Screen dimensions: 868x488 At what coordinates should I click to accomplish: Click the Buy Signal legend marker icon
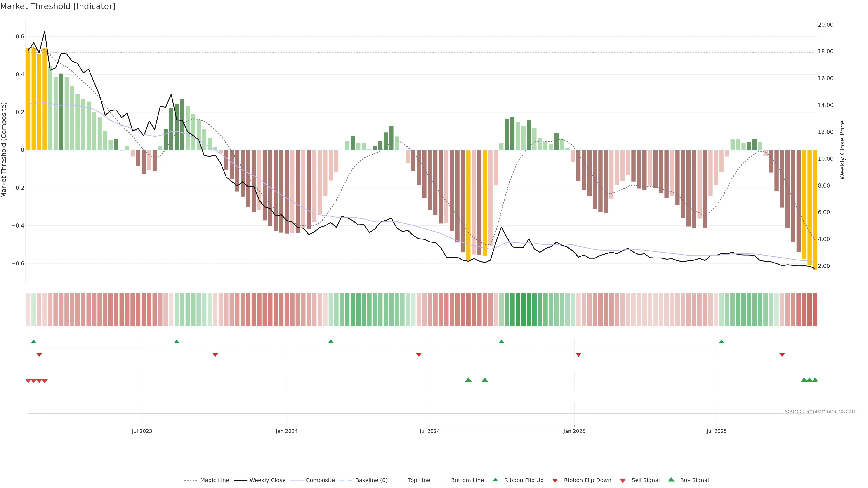pyautogui.click(x=671, y=480)
